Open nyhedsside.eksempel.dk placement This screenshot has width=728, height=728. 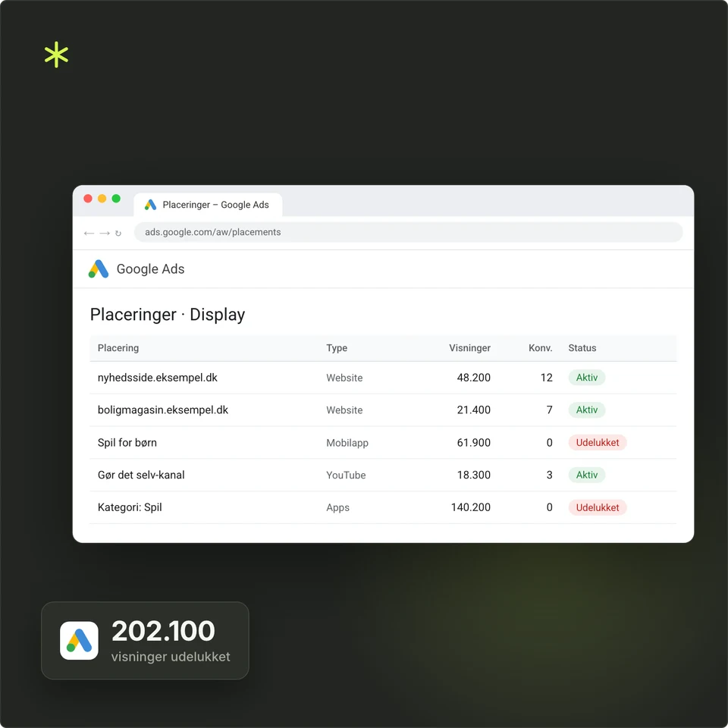(x=158, y=378)
